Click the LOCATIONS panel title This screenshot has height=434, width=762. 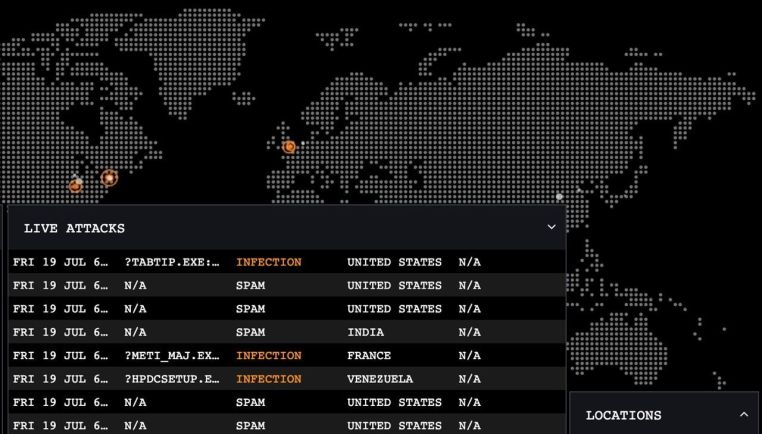point(623,415)
